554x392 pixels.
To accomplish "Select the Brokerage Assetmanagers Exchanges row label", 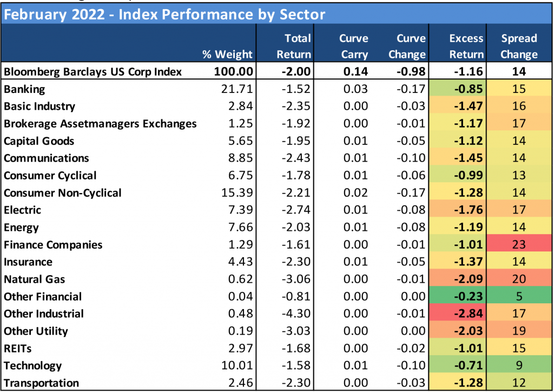I will click(100, 123).
